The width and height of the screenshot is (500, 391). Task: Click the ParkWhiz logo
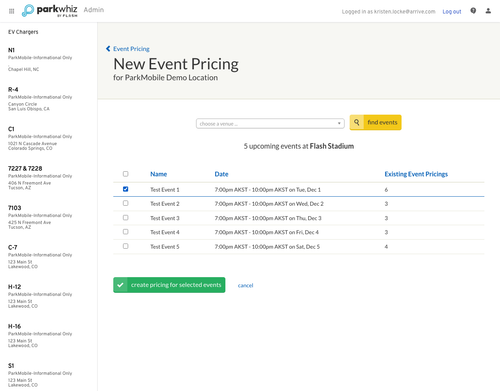tap(50, 10)
